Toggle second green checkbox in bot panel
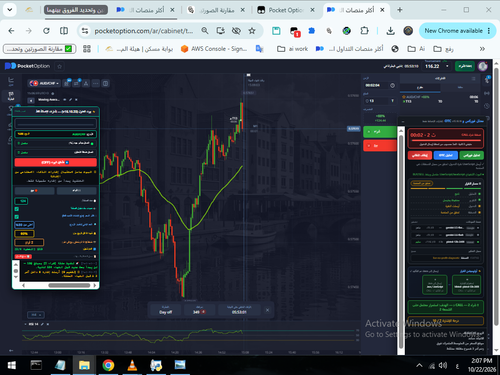 click(17, 217)
